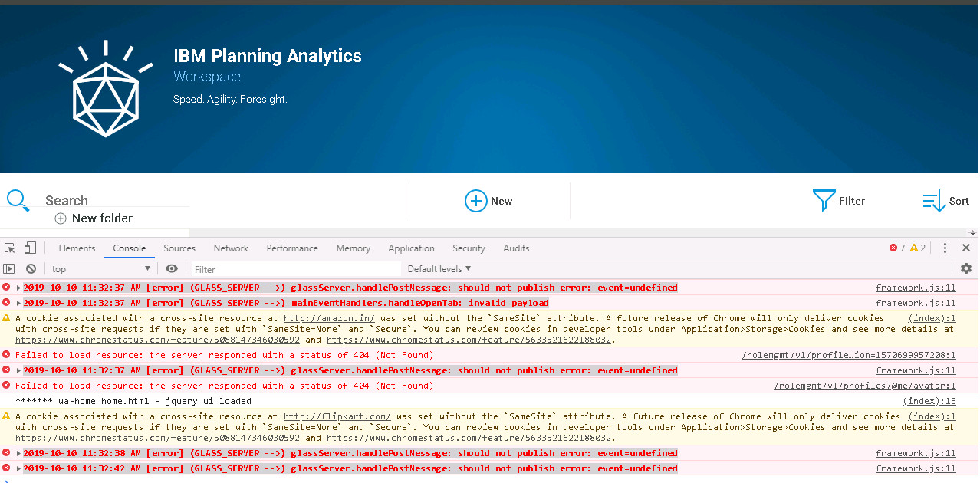
Task: Open the (index):16 source link
Action: (x=929, y=401)
